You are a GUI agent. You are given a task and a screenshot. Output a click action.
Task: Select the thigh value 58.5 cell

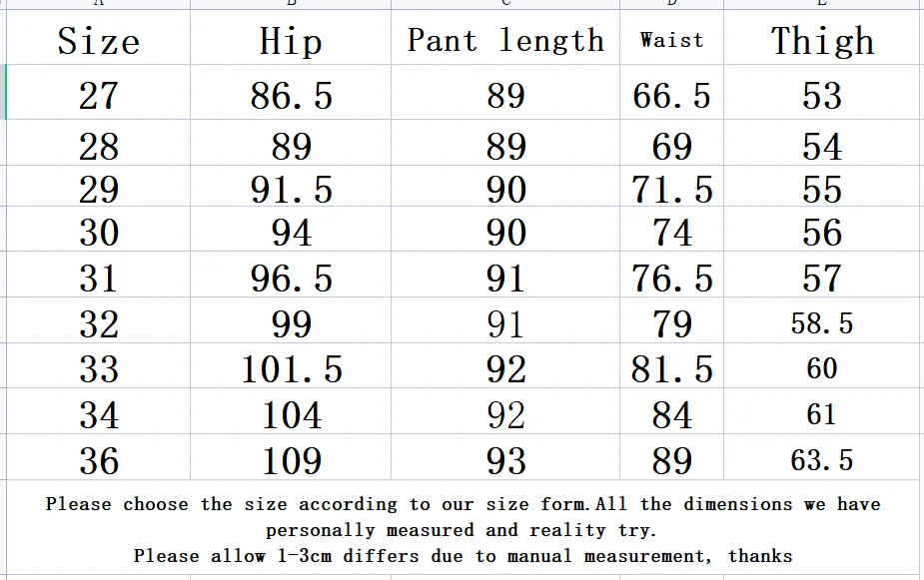point(822,323)
